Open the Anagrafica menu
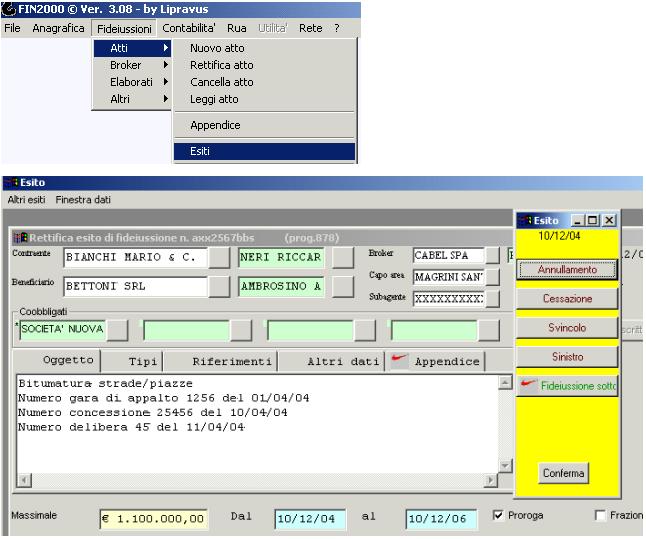This screenshot has width=646, height=539. [58, 28]
